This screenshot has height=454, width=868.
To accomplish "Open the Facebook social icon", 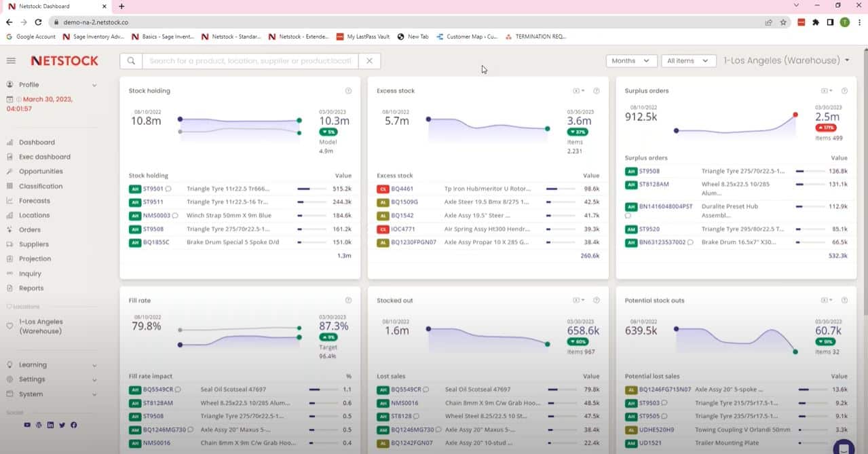I will point(74,425).
